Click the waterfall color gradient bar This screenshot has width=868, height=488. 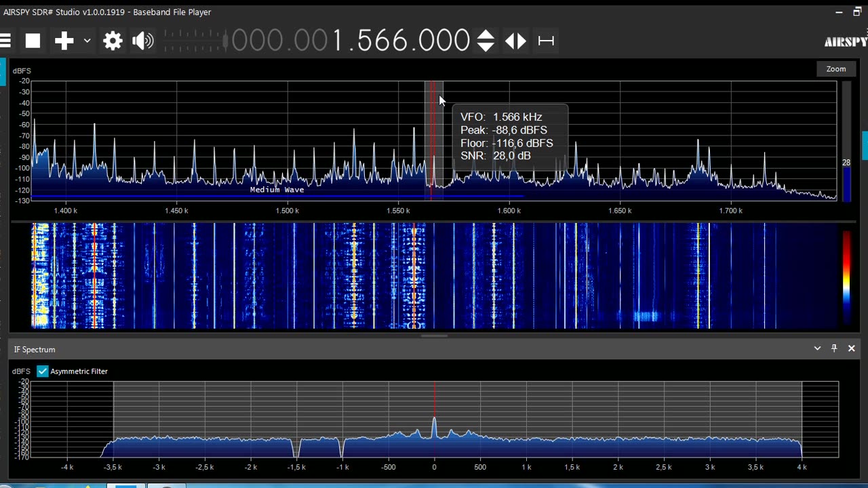click(x=846, y=278)
